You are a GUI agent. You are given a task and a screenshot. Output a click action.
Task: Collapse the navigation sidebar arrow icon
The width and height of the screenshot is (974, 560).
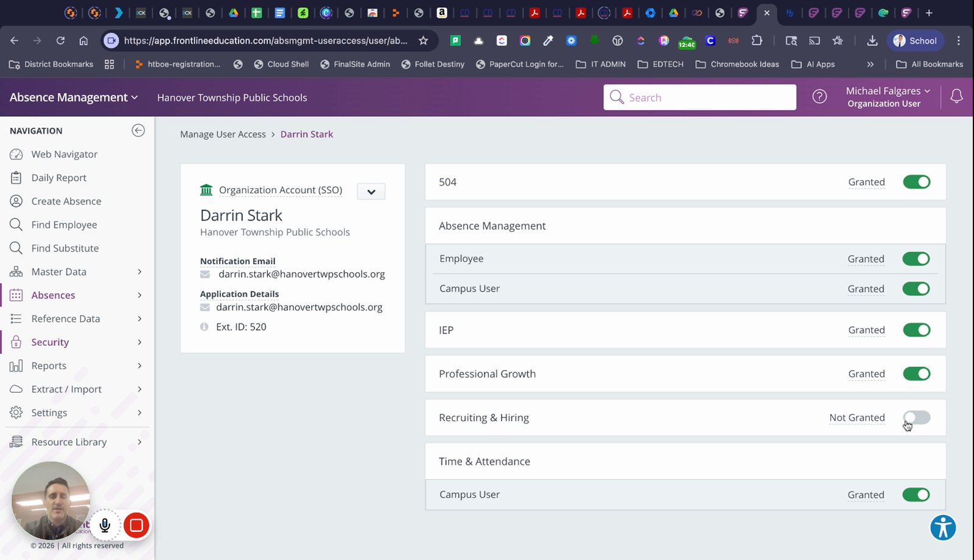coord(138,130)
